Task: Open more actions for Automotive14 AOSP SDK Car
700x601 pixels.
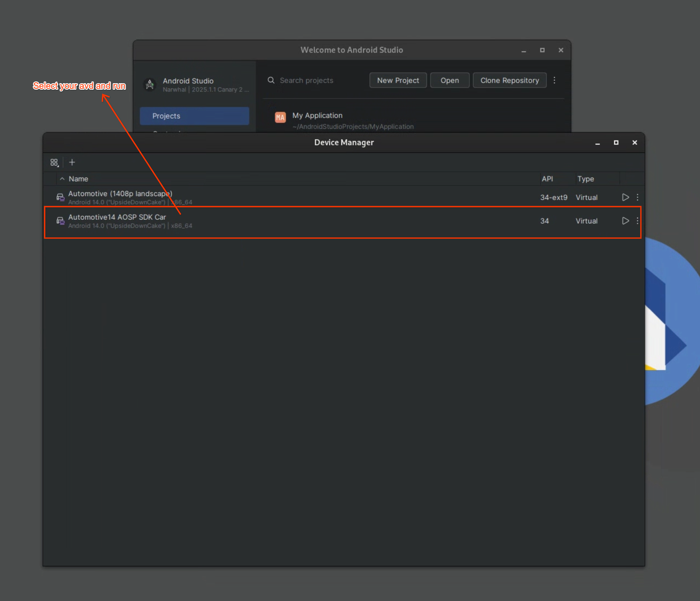Action: point(637,221)
